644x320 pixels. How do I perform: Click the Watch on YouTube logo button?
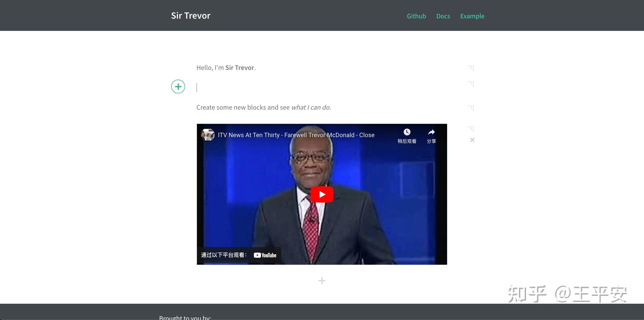coord(265,255)
